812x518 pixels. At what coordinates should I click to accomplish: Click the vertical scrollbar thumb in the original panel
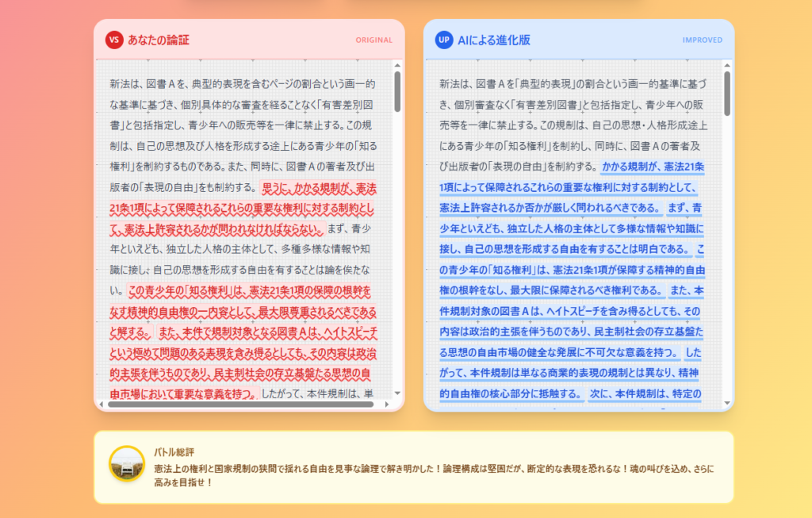click(397, 92)
